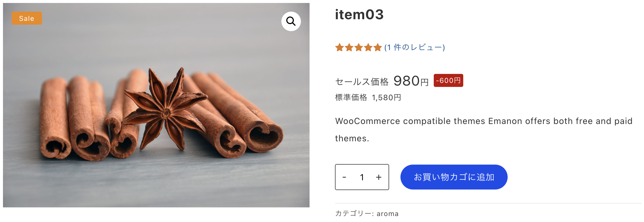This screenshot has height=222, width=644.
Task: Click the orange Sale badge
Action: [x=27, y=18]
